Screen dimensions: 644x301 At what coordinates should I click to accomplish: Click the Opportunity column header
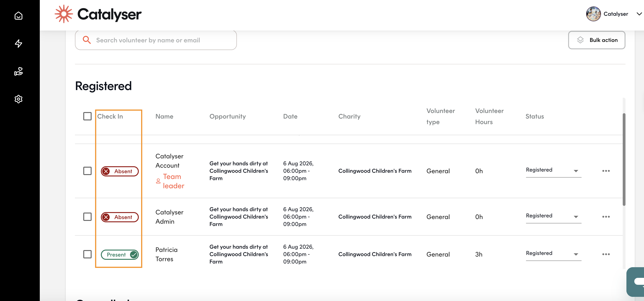pyautogui.click(x=227, y=116)
